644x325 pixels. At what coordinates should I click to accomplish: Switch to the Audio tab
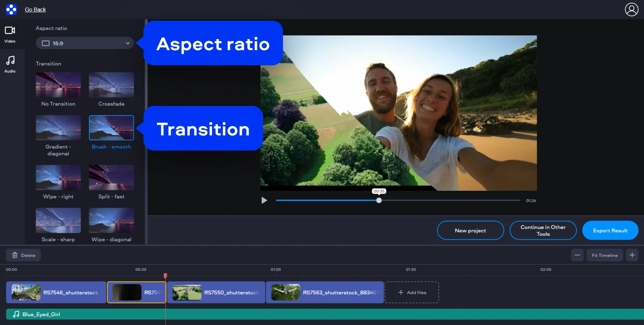click(x=10, y=64)
